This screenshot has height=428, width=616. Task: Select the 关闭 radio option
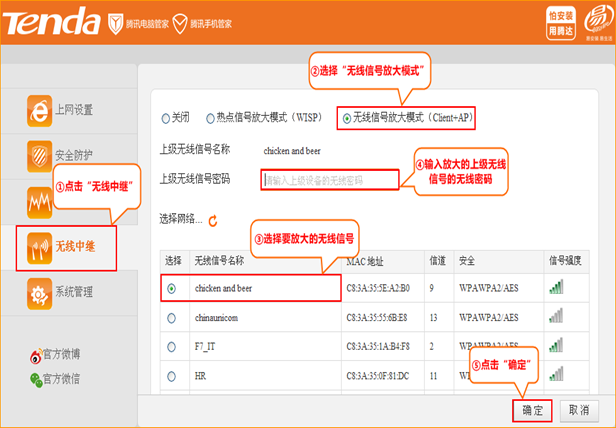[166, 118]
